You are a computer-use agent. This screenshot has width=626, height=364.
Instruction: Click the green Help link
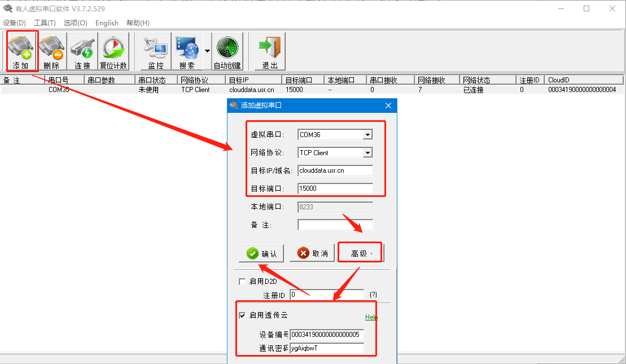click(371, 317)
